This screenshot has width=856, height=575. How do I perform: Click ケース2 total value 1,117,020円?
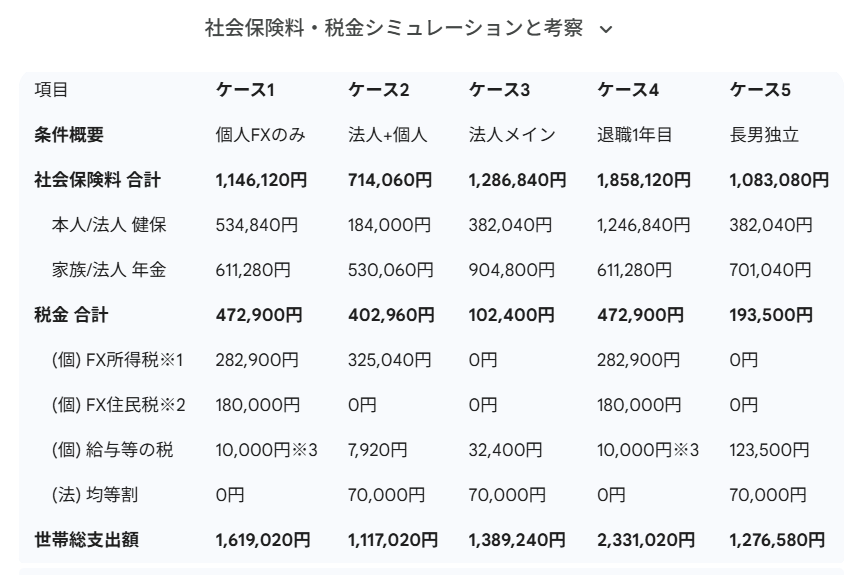[x=393, y=540]
